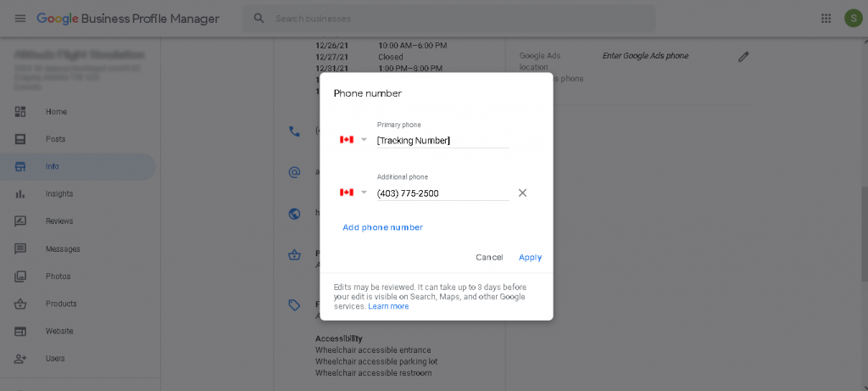The width and height of the screenshot is (868, 391).
Task: Click the Posts sidebar icon
Action: (20, 139)
